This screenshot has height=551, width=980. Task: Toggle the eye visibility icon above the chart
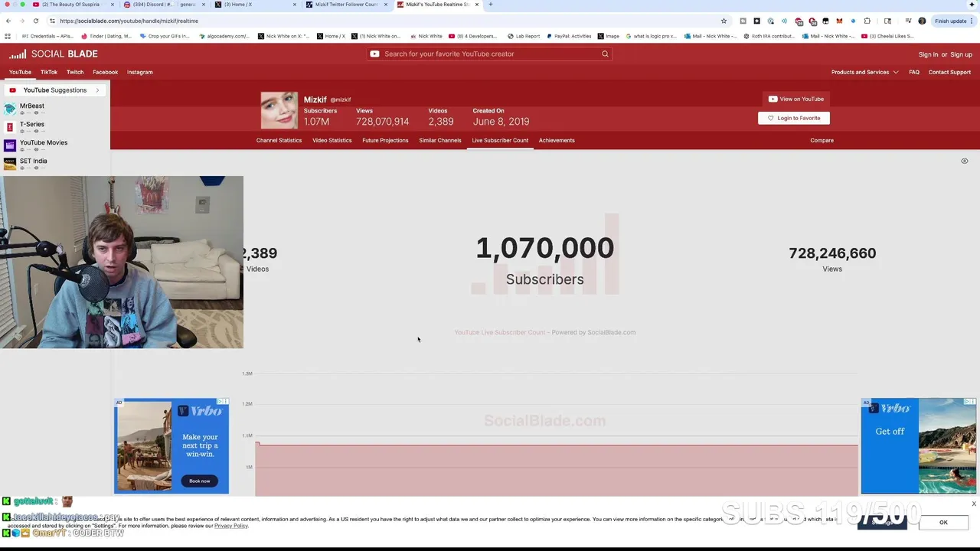coord(965,161)
